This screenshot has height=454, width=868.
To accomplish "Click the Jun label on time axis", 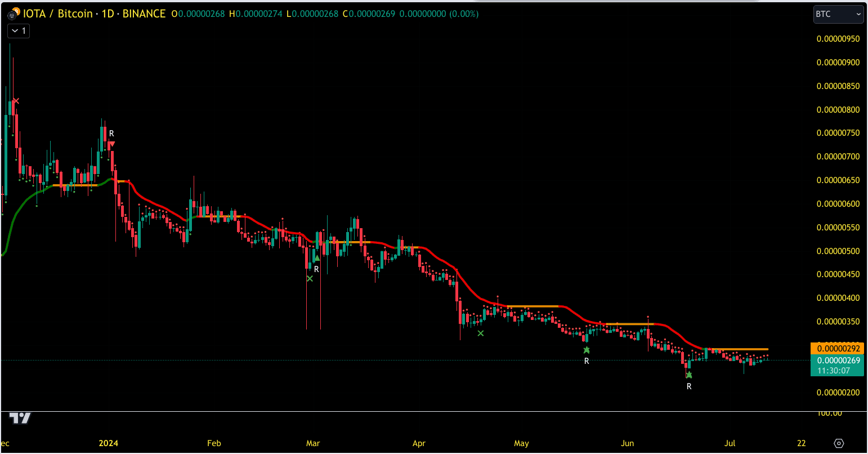I will click(x=627, y=443).
